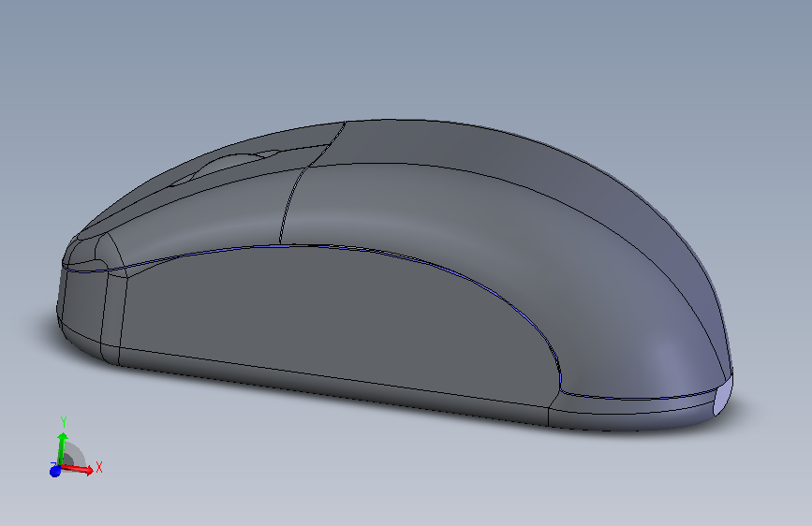Click the blue Z axis ball of the triad
Screen dimensions: 812x526
tap(55, 471)
